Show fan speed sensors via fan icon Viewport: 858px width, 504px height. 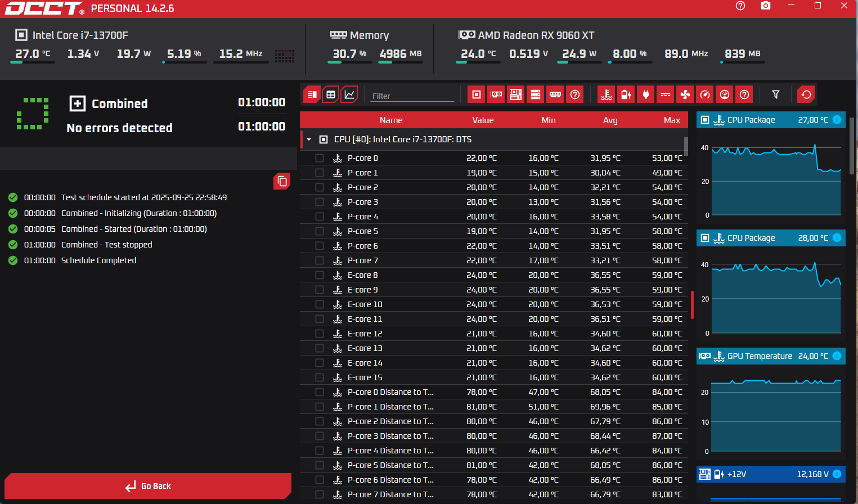[x=685, y=94]
